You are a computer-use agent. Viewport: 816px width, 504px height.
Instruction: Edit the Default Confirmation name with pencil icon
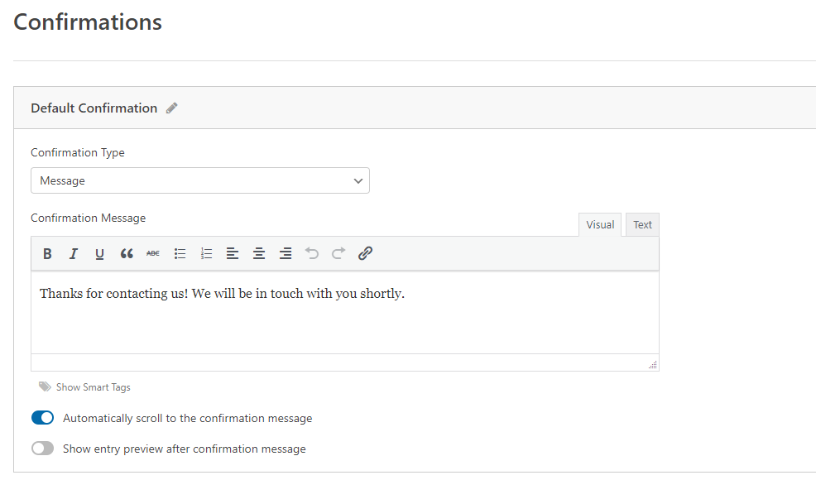pyautogui.click(x=172, y=108)
